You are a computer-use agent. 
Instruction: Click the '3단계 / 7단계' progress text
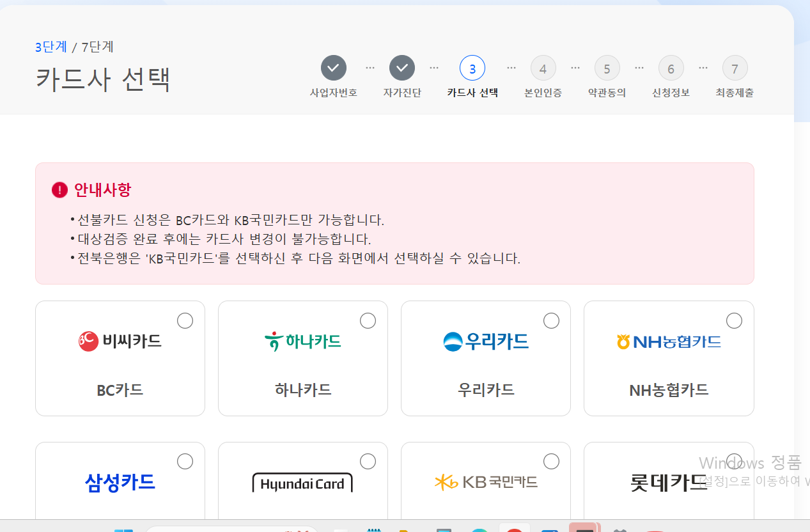coord(75,47)
